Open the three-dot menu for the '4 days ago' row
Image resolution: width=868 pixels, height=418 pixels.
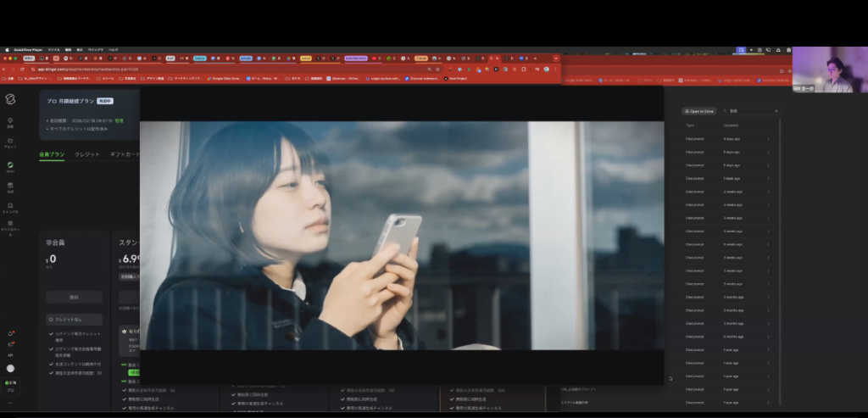[x=768, y=138]
